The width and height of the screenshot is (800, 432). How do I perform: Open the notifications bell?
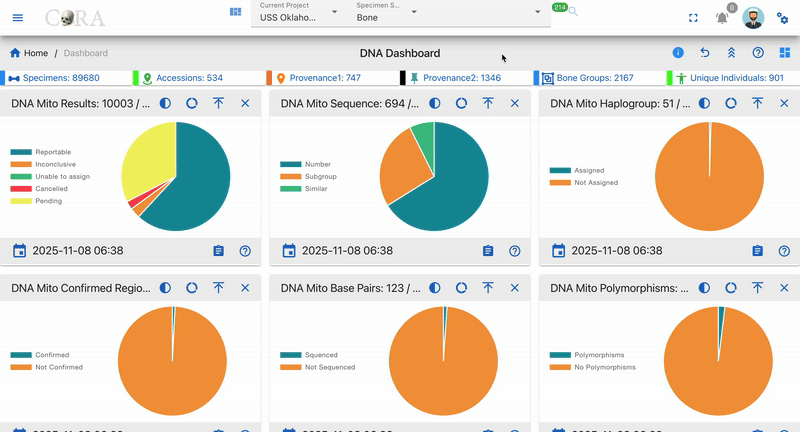pyautogui.click(x=722, y=18)
